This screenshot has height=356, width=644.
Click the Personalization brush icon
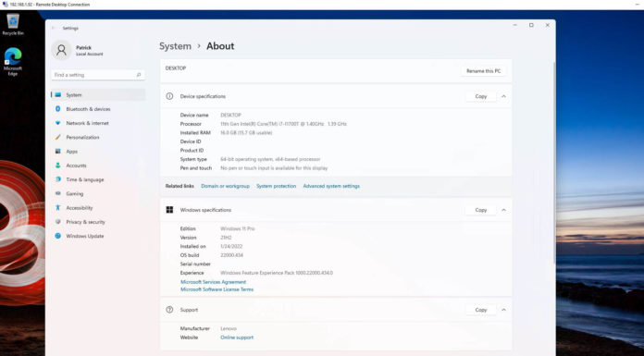tap(58, 137)
